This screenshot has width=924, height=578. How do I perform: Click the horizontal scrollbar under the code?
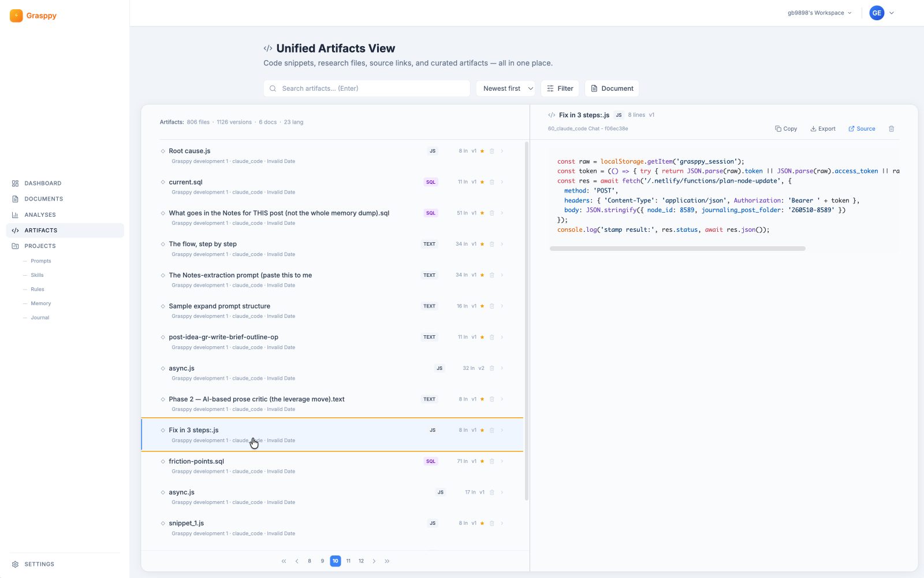click(677, 249)
